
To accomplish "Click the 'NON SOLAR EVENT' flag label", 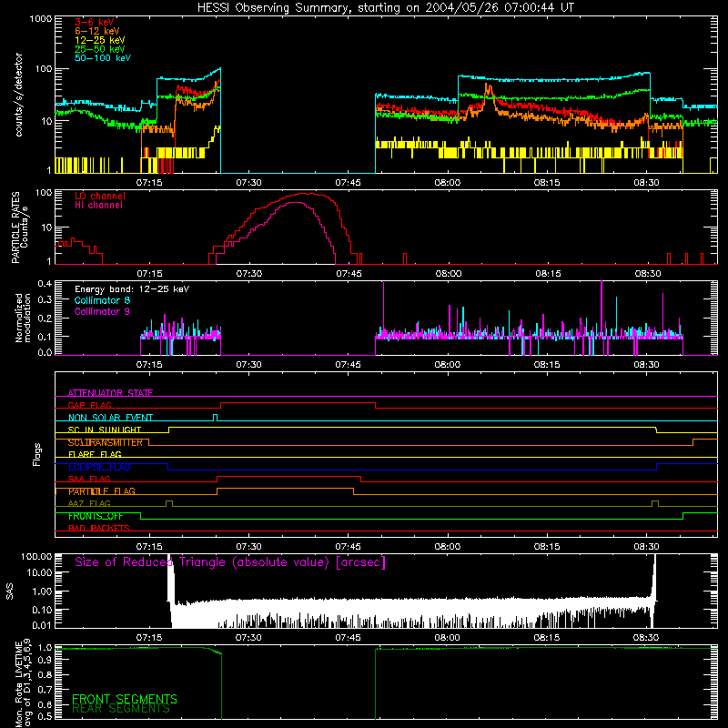I will click(x=110, y=418).
